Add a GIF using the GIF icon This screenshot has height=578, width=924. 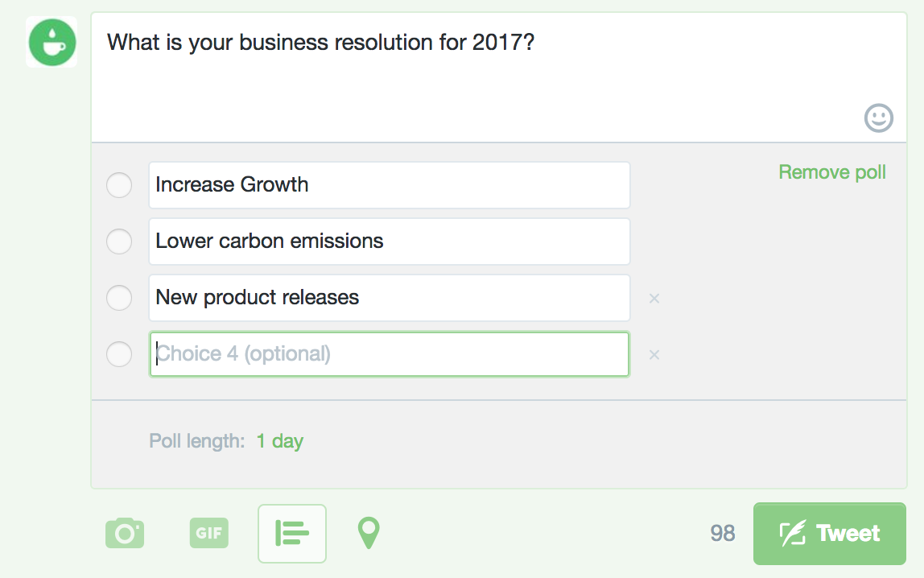tap(209, 533)
